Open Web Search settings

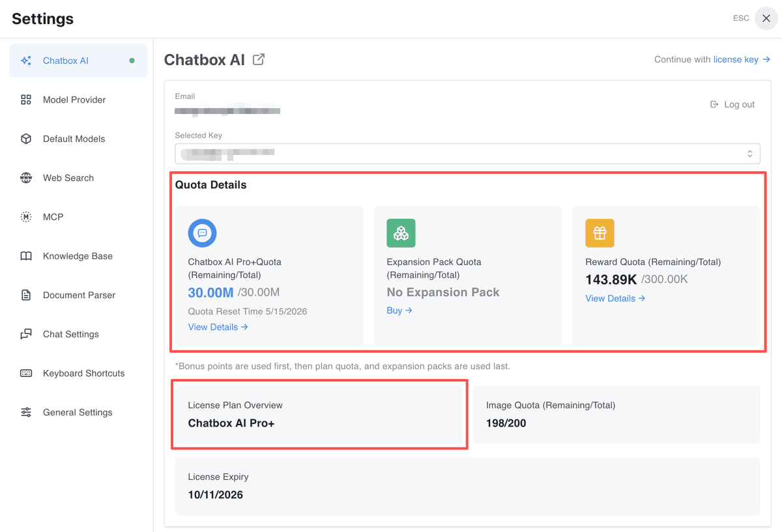(78, 178)
